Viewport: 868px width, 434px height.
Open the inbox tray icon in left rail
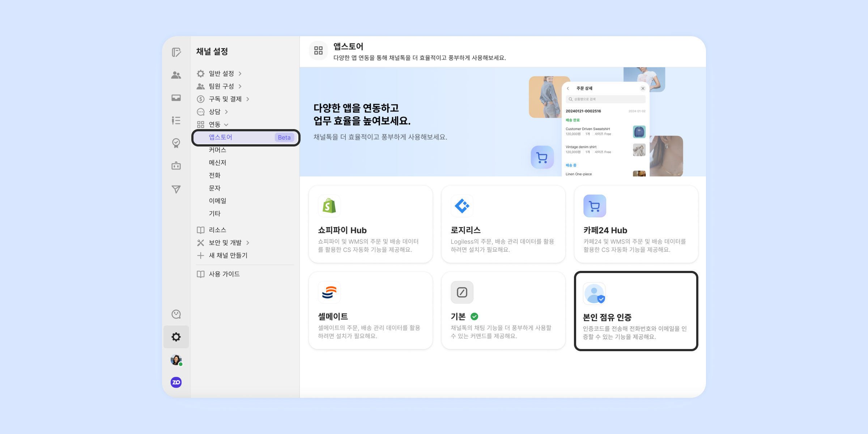pos(176,98)
